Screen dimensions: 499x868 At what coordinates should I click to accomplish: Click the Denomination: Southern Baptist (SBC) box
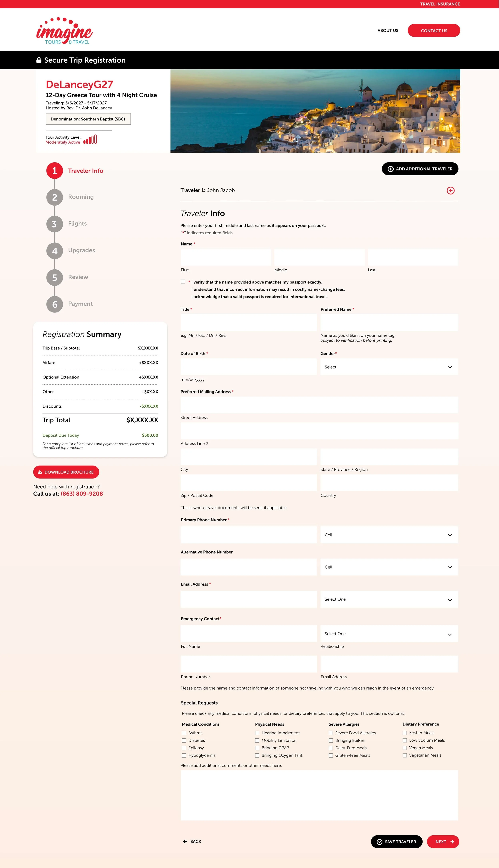(x=88, y=119)
